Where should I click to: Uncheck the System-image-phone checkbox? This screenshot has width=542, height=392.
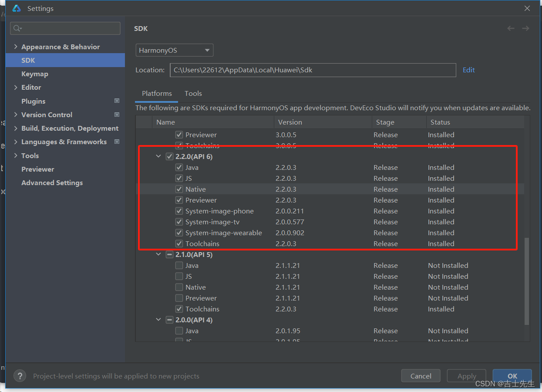[179, 211]
